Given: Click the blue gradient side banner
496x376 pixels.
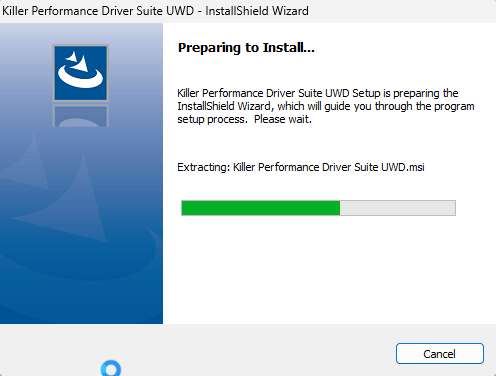Looking at the screenshot, I should (81, 173).
